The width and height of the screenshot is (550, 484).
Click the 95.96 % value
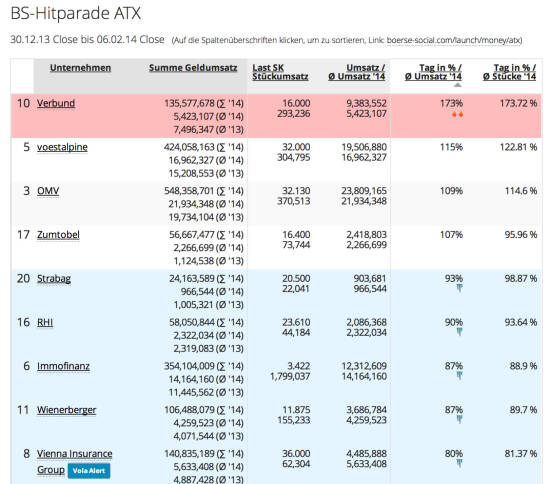click(x=521, y=235)
